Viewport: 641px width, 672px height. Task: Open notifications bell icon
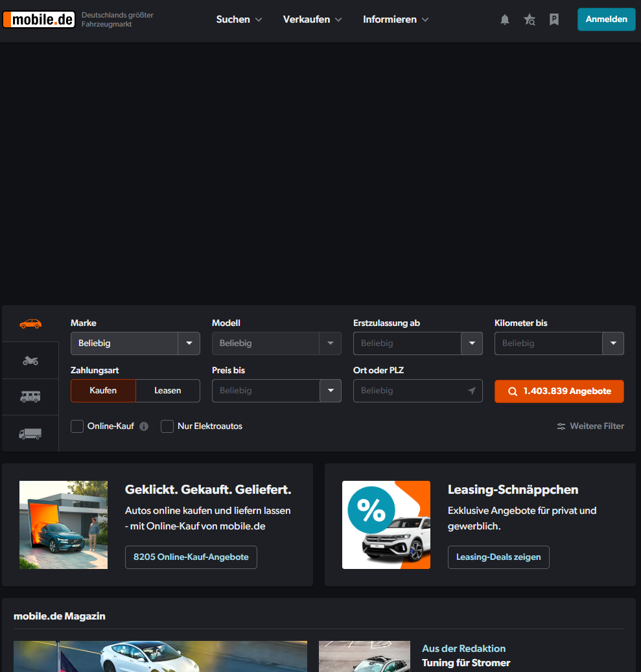click(x=505, y=19)
